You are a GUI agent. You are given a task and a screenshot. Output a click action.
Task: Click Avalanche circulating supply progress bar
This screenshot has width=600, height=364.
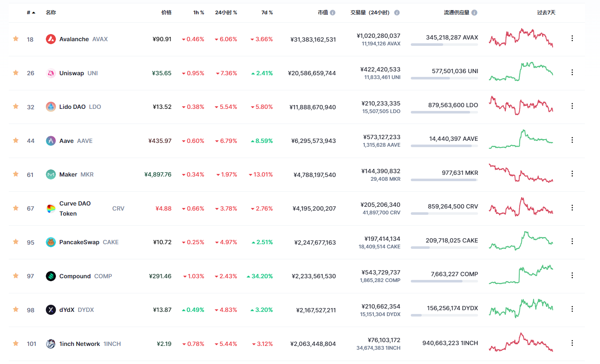[444, 45]
